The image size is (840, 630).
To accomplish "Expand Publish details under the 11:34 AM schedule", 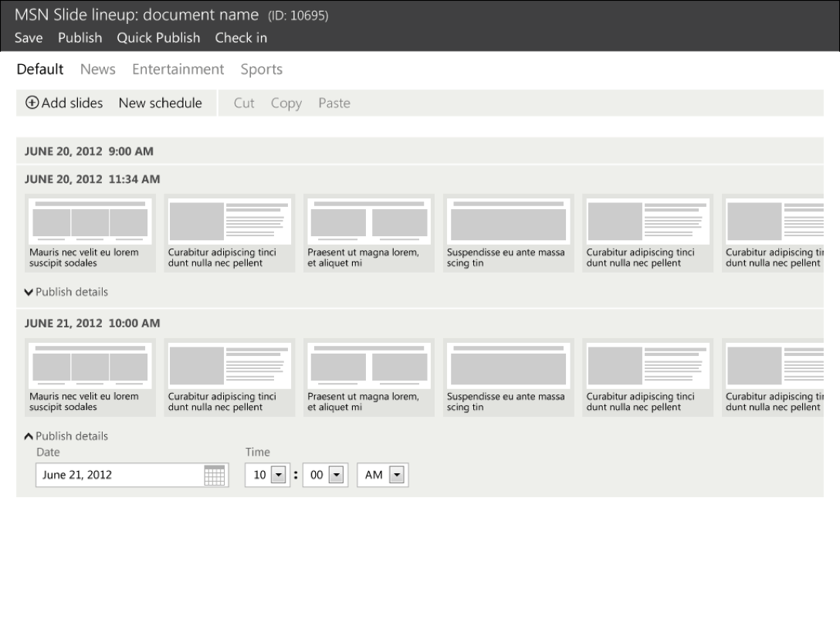I will (x=66, y=292).
